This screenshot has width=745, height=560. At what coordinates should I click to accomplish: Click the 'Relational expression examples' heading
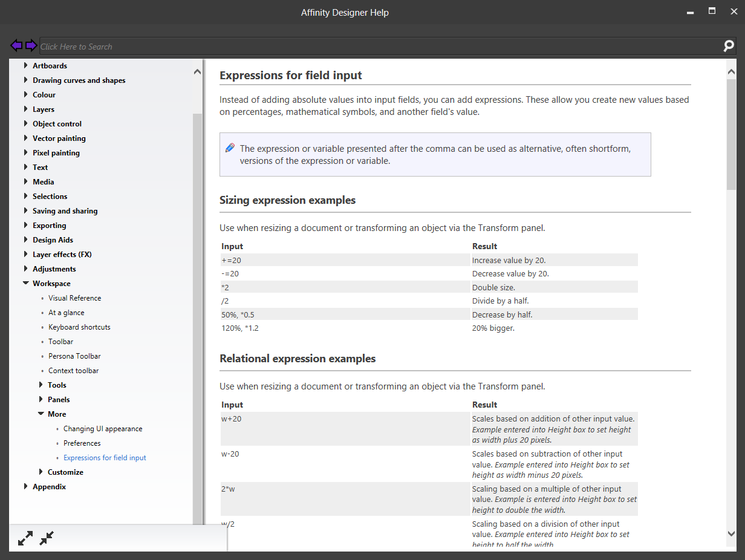click(x=298, y=359)
